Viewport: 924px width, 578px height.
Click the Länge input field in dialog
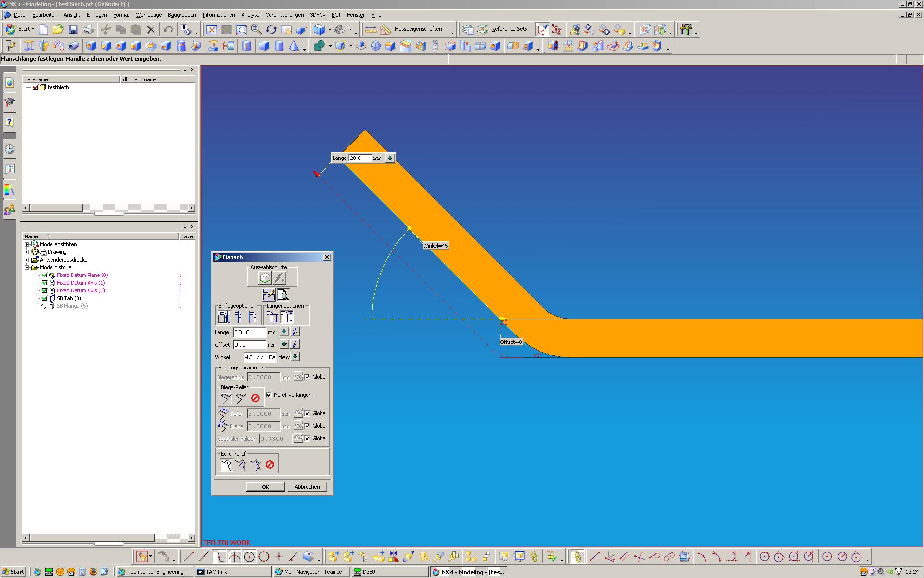point(249,332)
